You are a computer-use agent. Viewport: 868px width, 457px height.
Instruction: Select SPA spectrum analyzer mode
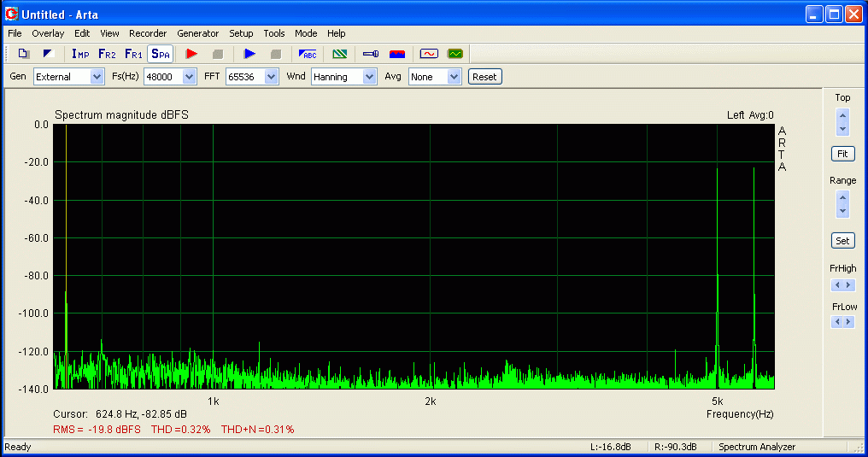pyautogui.click(x=161, y=54)
